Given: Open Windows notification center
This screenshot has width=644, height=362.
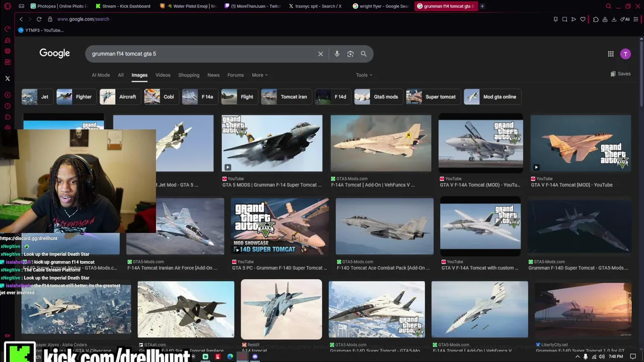Looking at the screenshot, I should coord(633,356).
